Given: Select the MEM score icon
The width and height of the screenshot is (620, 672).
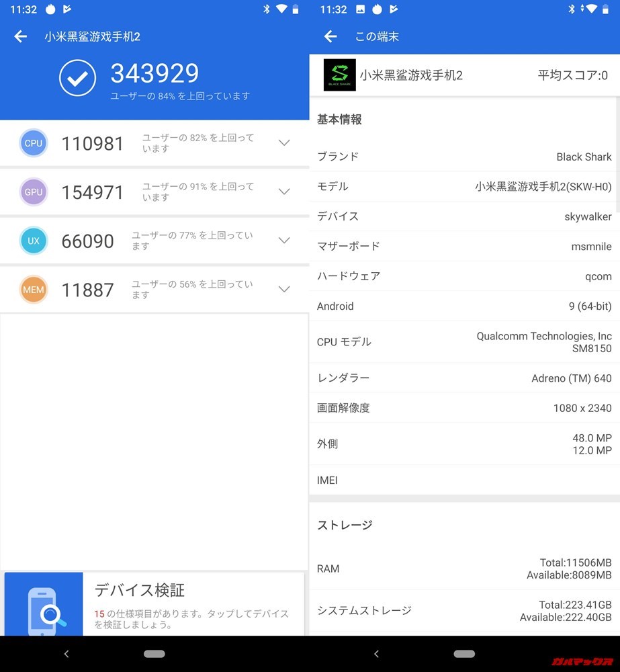Looking at the screenshot, I should point(34,290).
